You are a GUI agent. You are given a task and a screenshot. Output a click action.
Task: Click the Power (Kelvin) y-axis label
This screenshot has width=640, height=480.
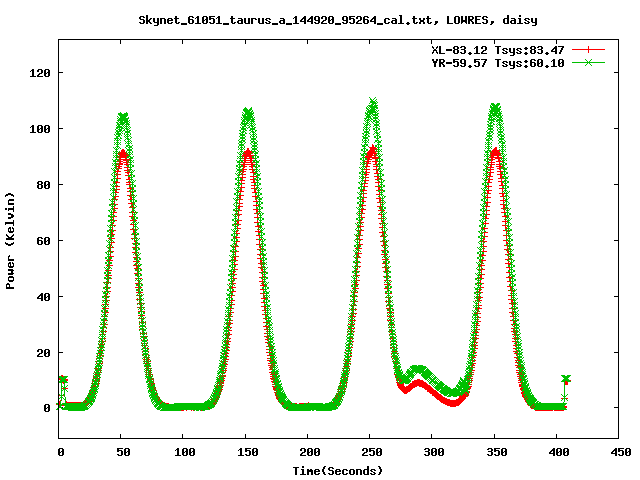[11, 239]
